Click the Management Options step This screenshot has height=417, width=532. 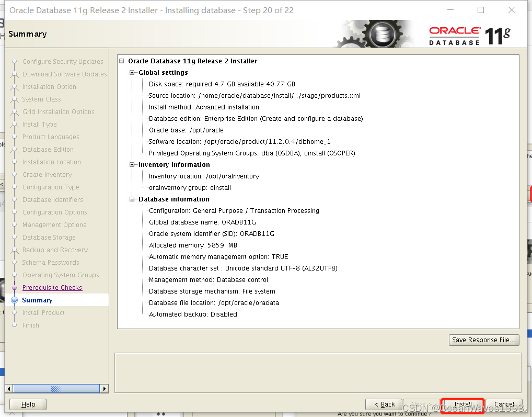54,225
